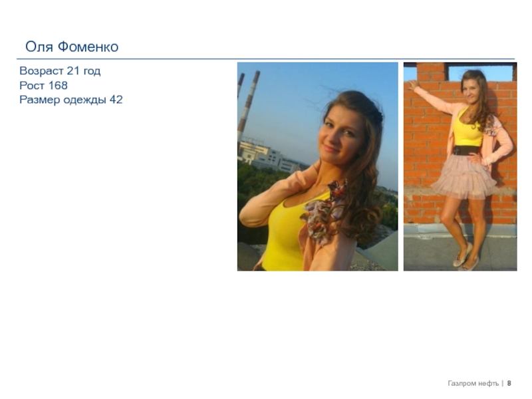Click the Размер одежды 42 line

(71, 100)
